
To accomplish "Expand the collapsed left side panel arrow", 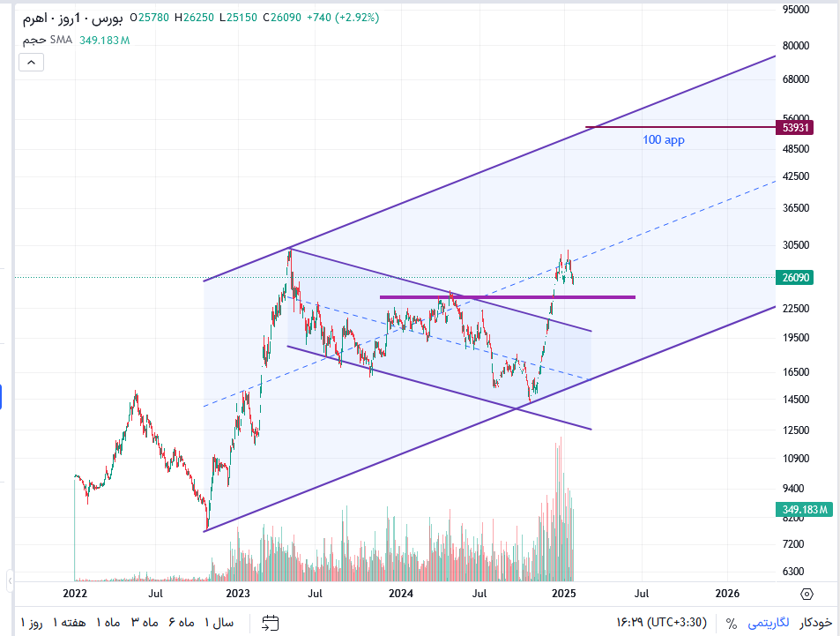I will click(x=10, y=580).
